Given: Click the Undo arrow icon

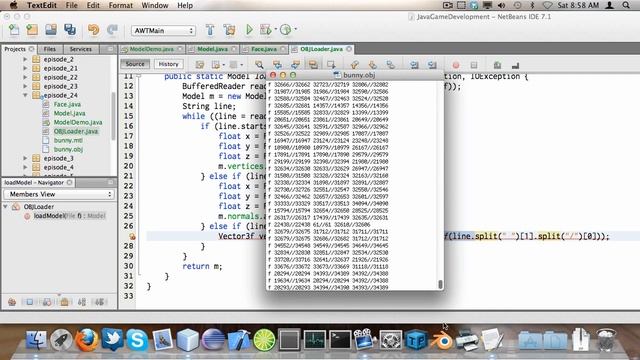Looking at the screenshot, I should tap(93, 30).
